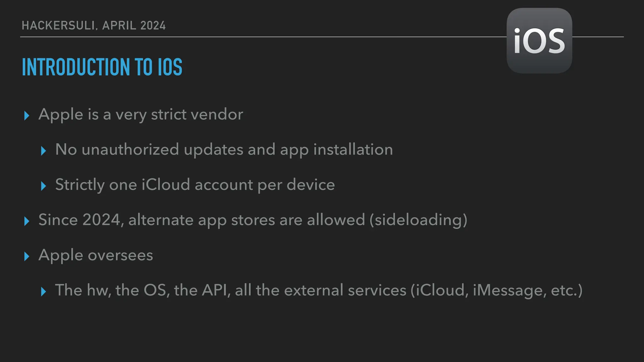The width and height of the screenshot is (644, 362).
Task: Click the arrow bullet before 'Apple oversees'
Action: (x=27, y=256)
